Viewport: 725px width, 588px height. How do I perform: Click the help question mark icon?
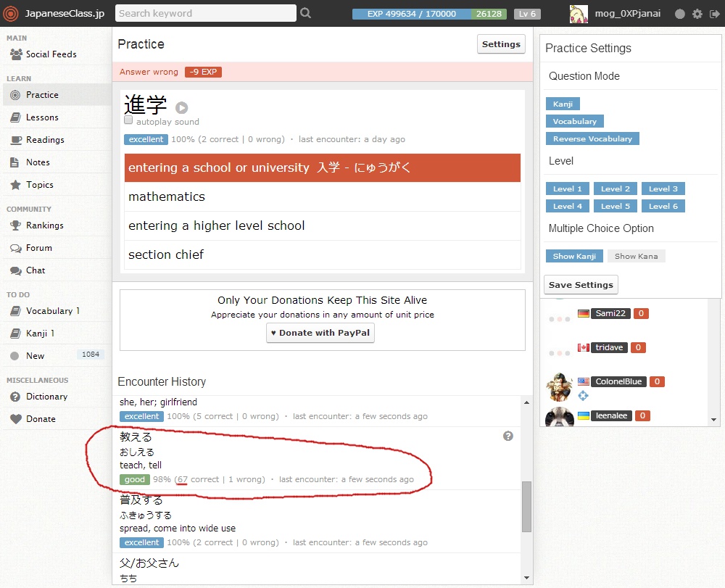tap(508, 436)
